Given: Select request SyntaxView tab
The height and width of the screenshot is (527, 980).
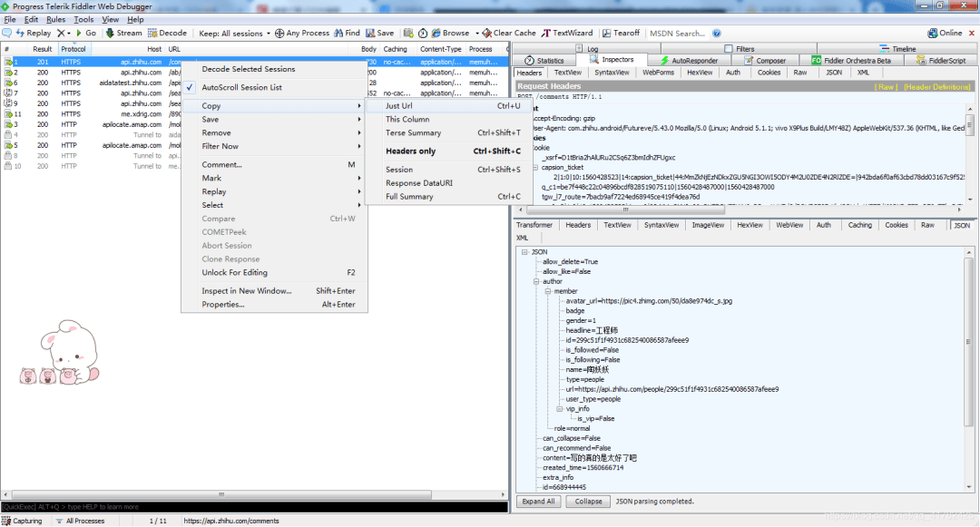Looking at the screenshot, I should [x=612, y=73].
